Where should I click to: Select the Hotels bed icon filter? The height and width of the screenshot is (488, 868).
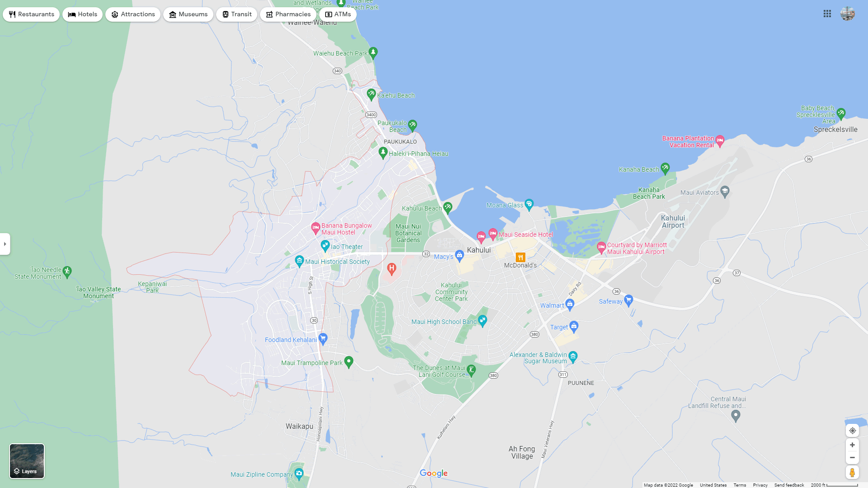tap(82, 14)
